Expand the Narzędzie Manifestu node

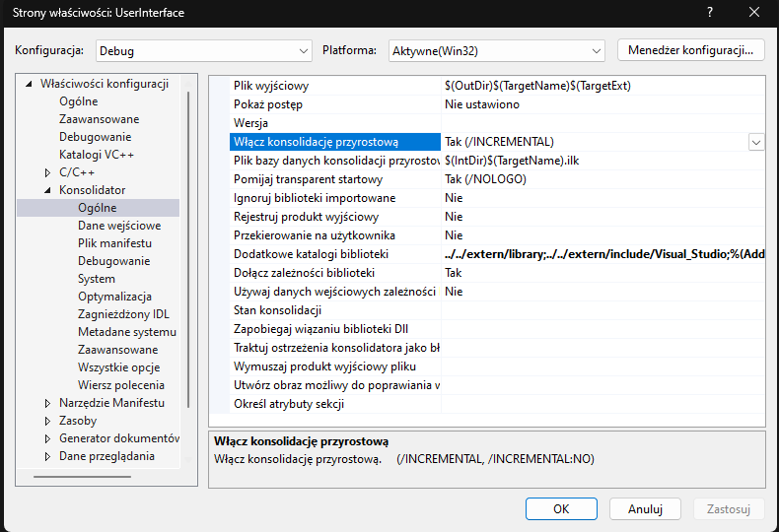(x=47, y=403)
